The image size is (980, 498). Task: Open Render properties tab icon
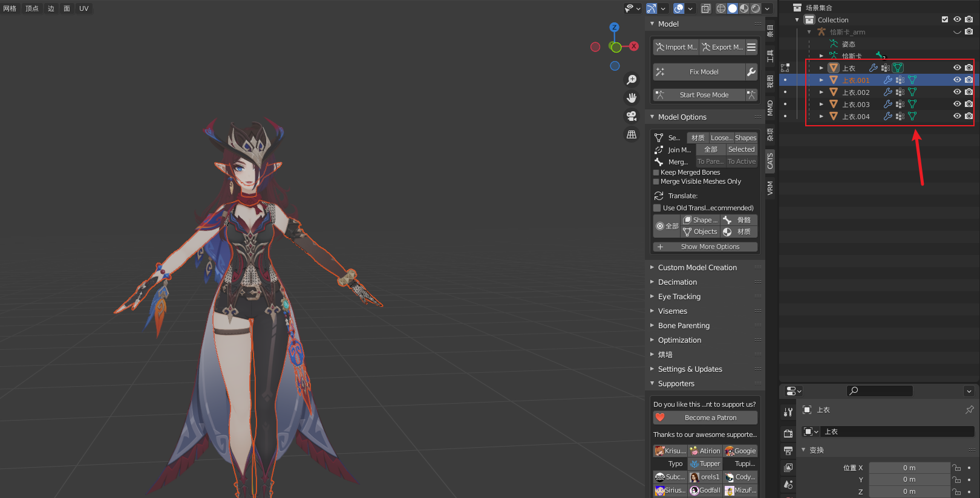tap(788, 433)
